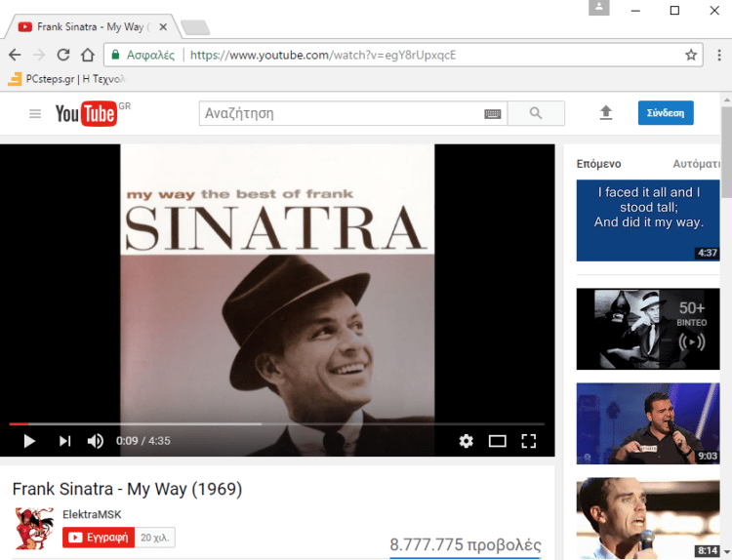Viewport: 732px width, 560px height.
Task: Open the on-screen keyboard icon
Action: [x=493, y=114]
